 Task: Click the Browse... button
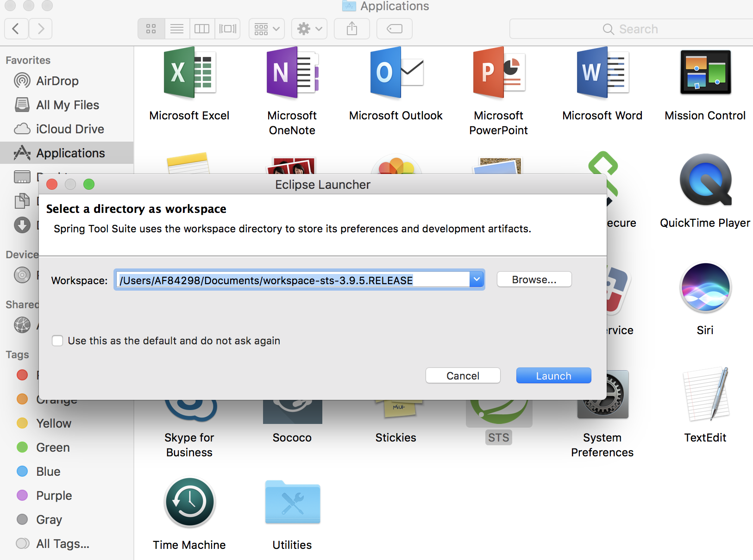pos(534,280)
